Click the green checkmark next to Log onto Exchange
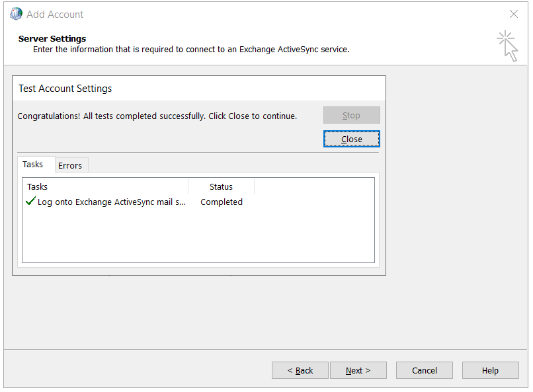The image size is (533, 392). pos(30,201)
